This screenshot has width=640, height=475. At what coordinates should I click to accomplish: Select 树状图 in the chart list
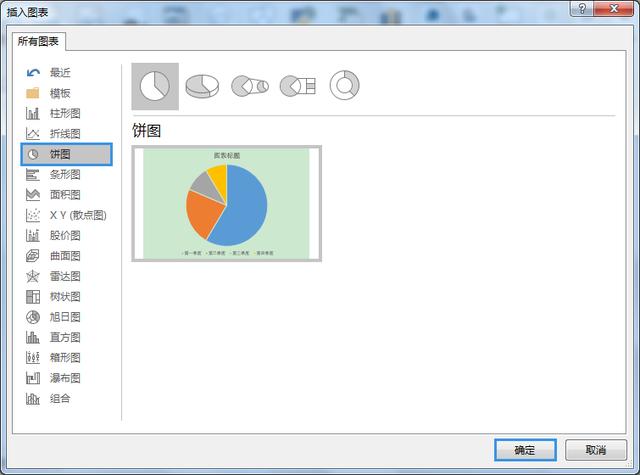point(65,297)
